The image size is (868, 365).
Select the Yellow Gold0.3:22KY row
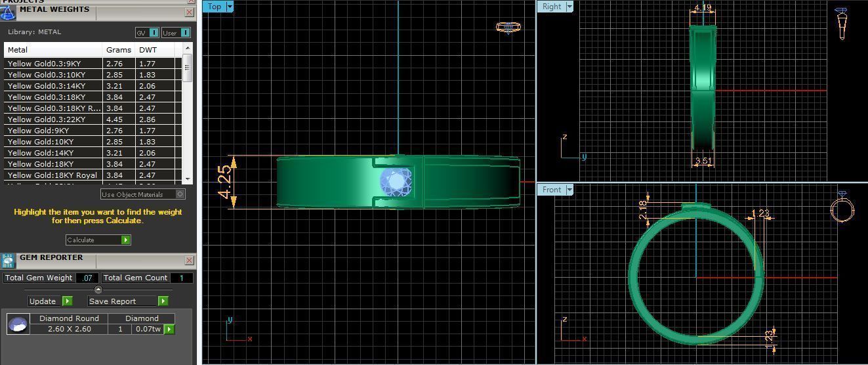93,119
